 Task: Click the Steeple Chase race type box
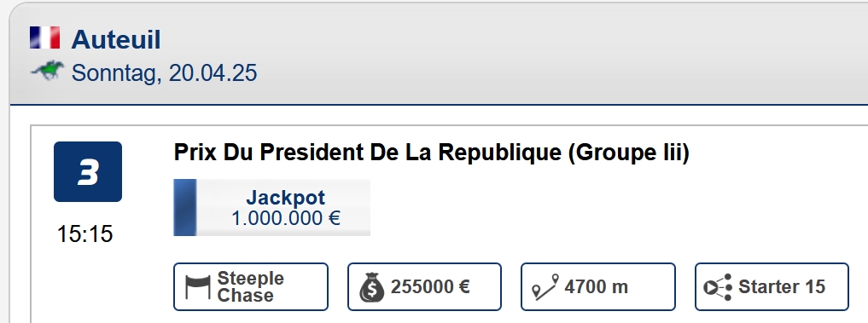point(251,287)
